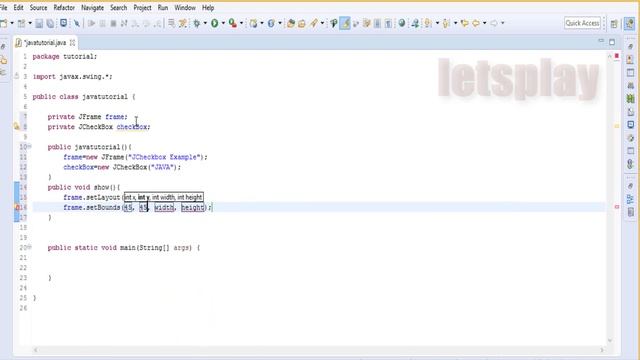Toggle Use Step Filters icon
The image size is (640, 360).
[x=182, y=23]
